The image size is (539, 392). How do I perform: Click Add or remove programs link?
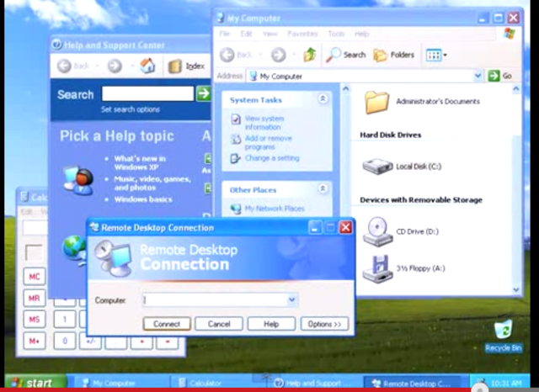click(x=269, y=142)
